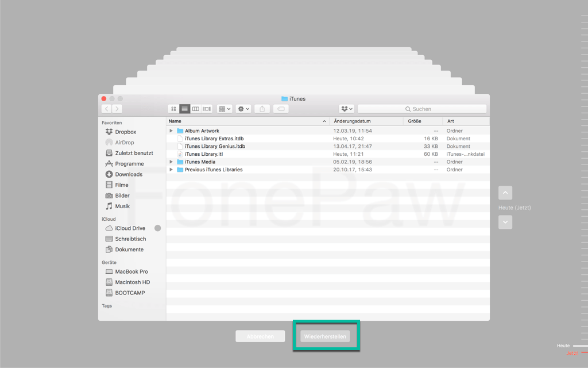The width and height of the screenshot is (588, 368).
Task: Click the Wiederherstellen button
Action: (325, 336)
